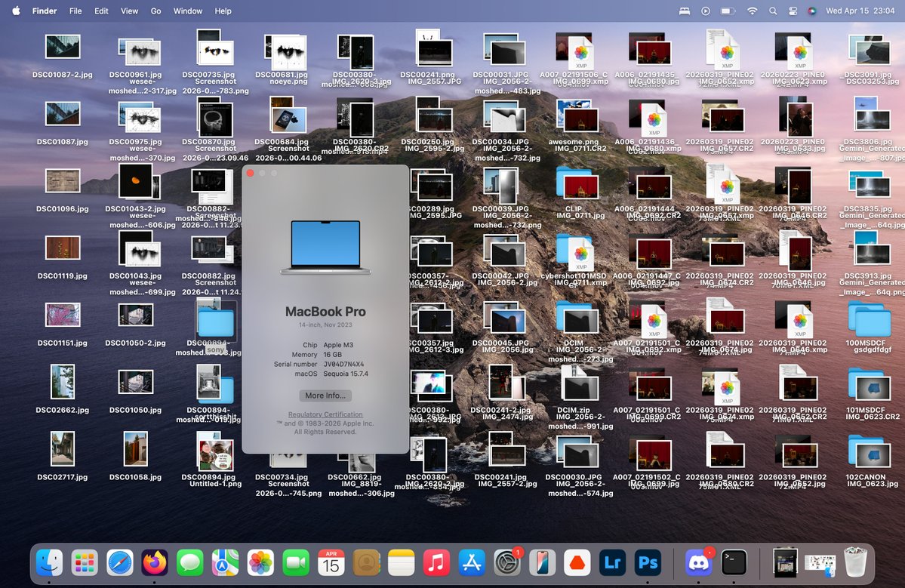Open Finder from the Dock

50,562
